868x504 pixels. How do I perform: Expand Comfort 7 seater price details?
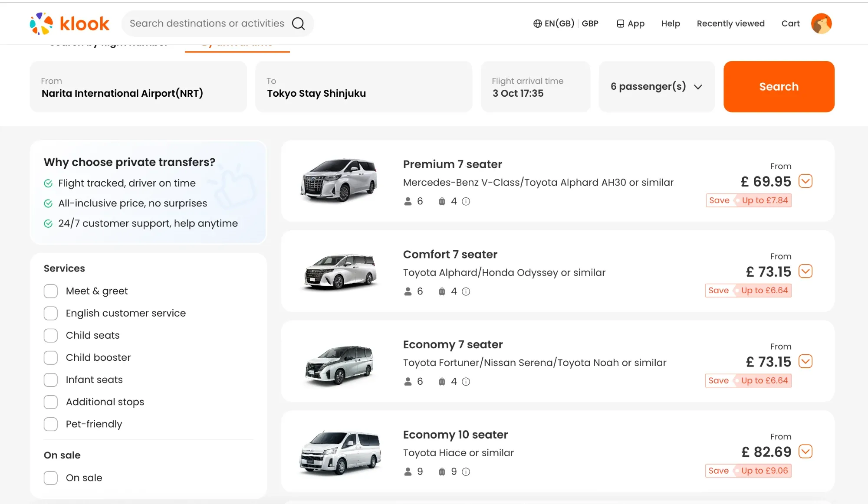coord(806,272)
